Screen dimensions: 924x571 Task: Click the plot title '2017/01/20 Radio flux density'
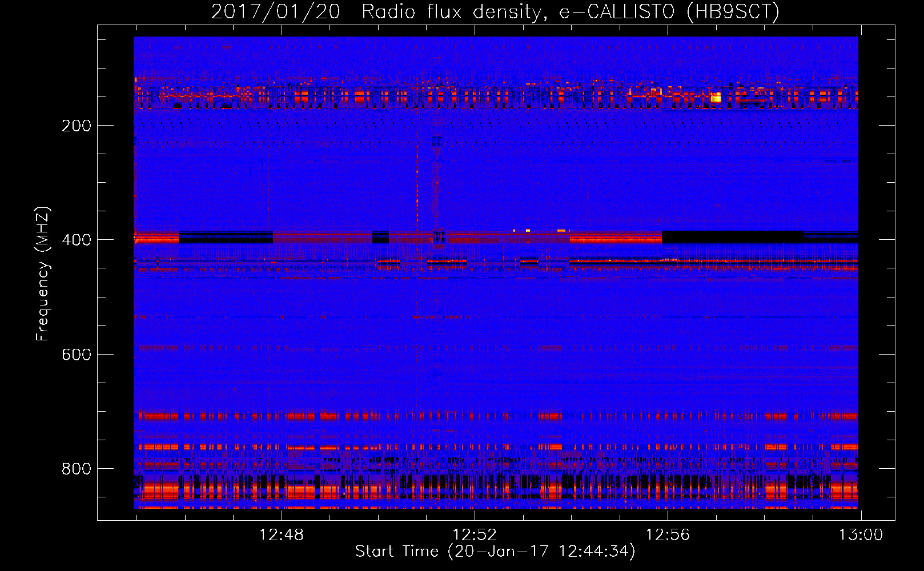[376, 11]
